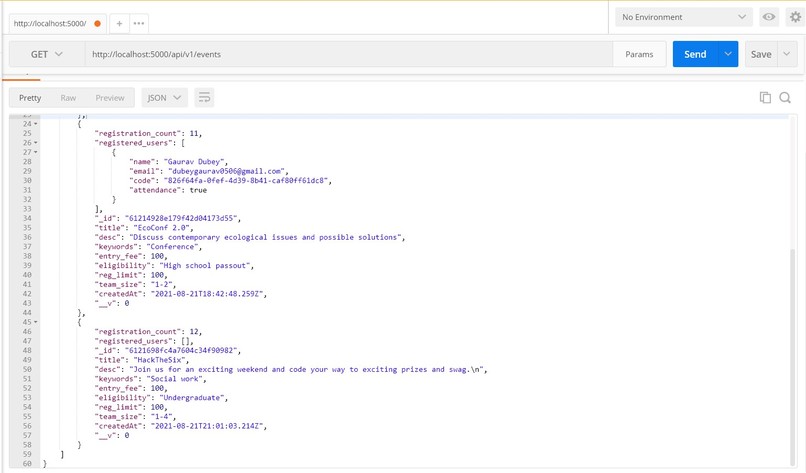Copy response body with the copy icon
Image resolution: width=806 pixels, height=473 pixels.
765,98
